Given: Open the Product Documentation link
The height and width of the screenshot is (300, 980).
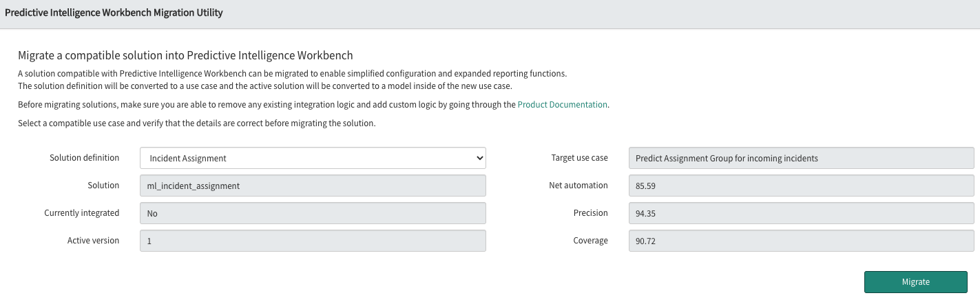Looking at the screenshot, I should point(563,105).
